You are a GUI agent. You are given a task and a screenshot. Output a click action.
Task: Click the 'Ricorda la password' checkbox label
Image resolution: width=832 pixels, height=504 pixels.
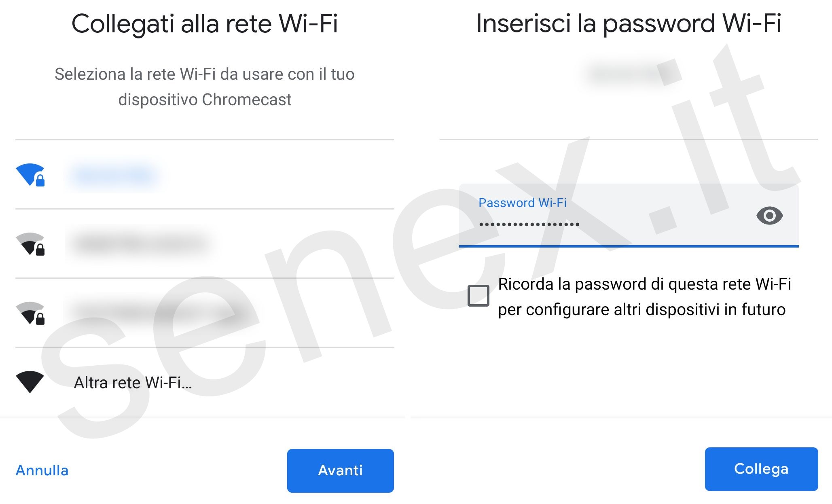tap(644, 297)
